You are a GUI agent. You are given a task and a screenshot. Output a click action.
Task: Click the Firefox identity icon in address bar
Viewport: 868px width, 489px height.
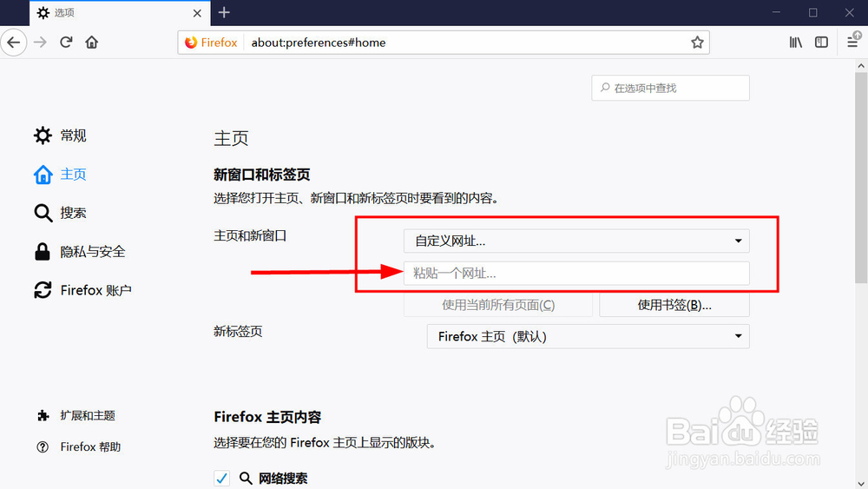(x=211, y=43)
